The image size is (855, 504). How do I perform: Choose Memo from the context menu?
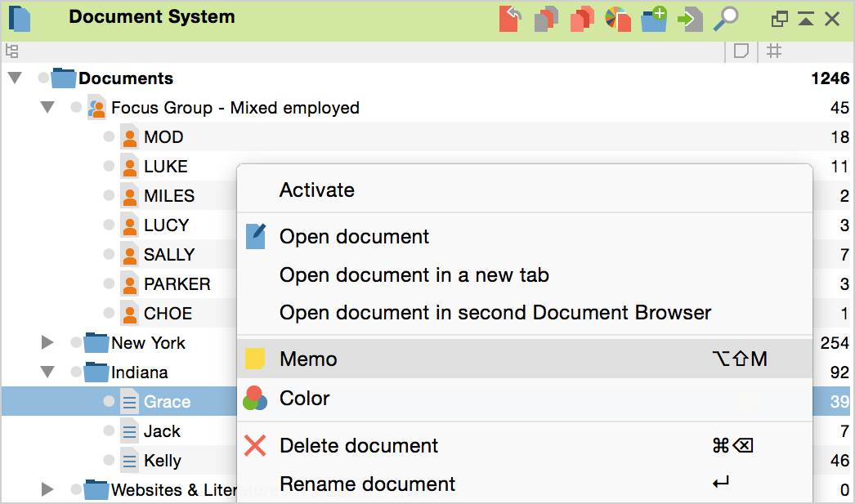tap(308, 359)
